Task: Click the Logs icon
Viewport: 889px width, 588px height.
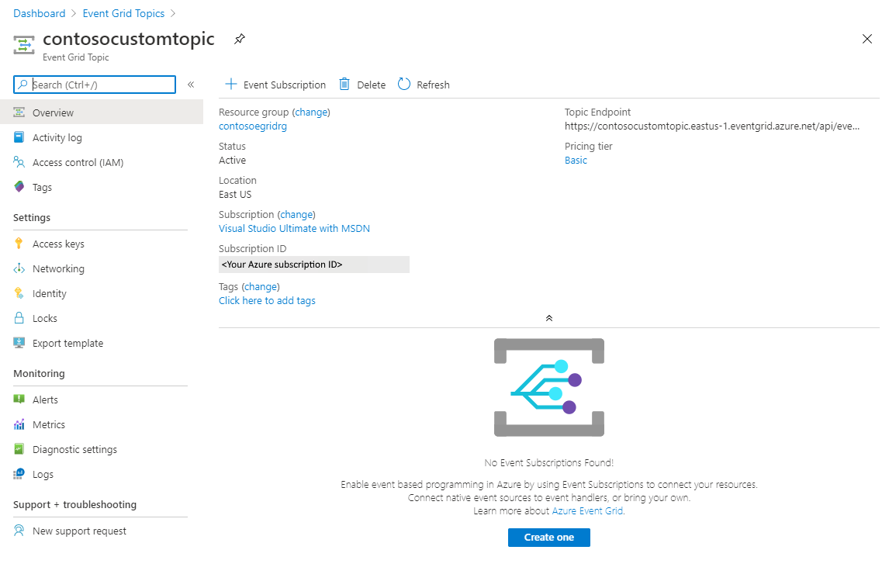Action: tap(19, 473)
